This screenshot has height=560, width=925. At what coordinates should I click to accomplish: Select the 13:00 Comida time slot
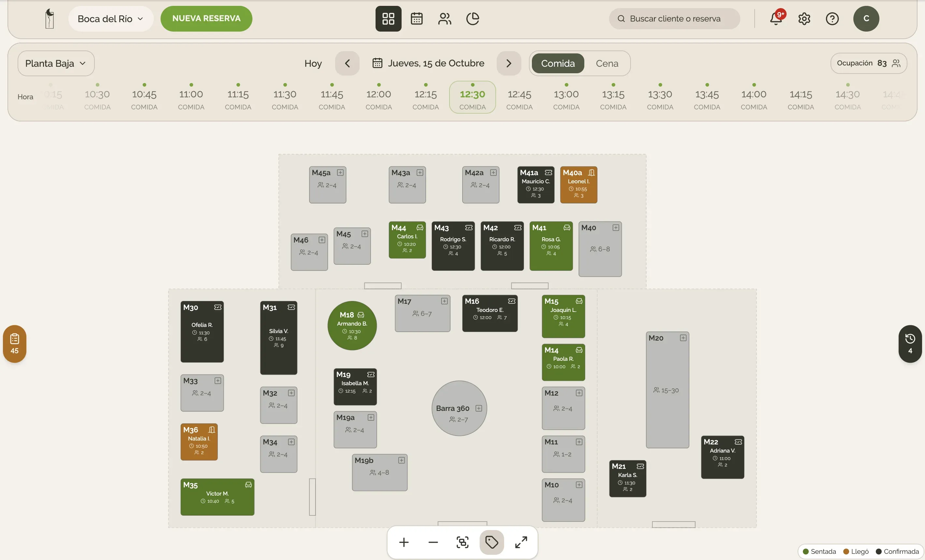pos(566,97)
